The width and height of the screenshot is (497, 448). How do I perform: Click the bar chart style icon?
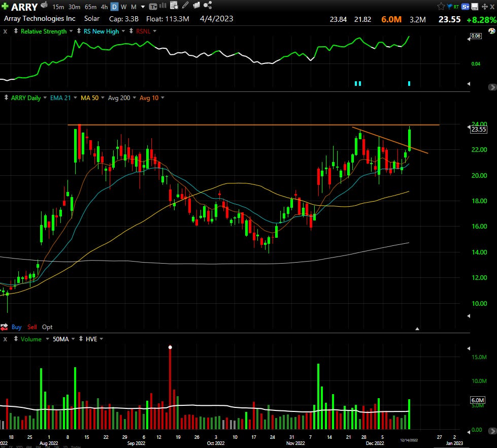coord(163,6)
